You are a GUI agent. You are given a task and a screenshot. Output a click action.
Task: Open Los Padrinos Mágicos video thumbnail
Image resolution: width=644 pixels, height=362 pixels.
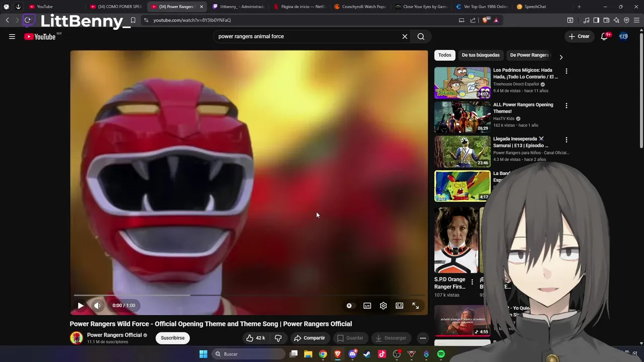(462, 82)
